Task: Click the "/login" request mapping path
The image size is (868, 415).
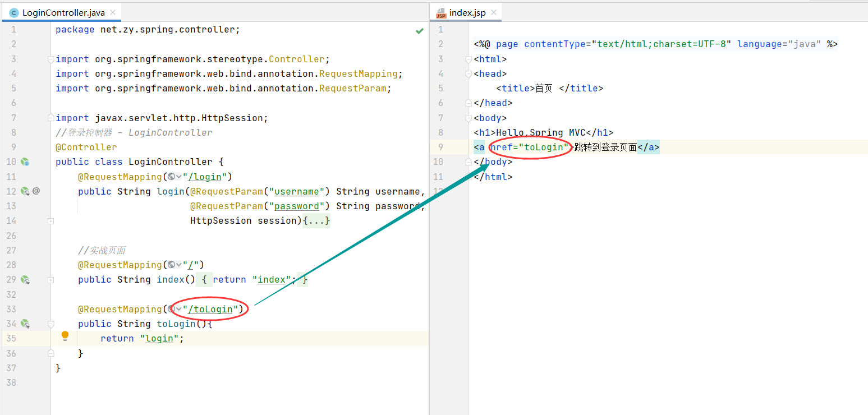Action: [204, 177]
